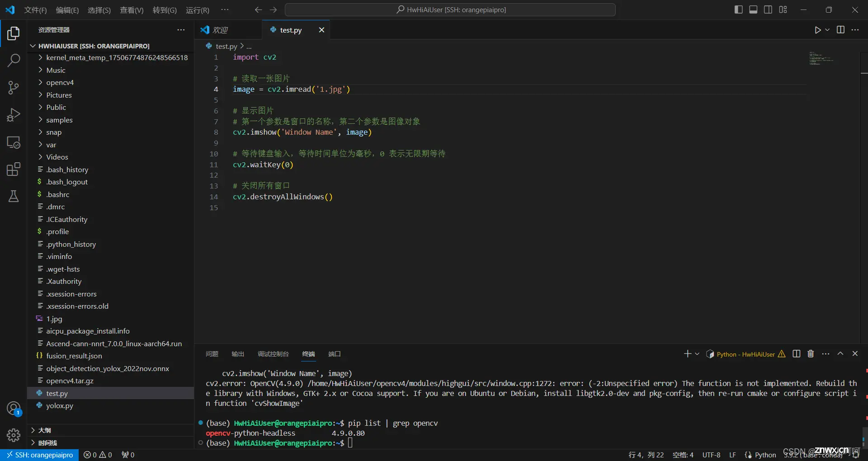Maximize panel size with up chevron
868x461 pixels.
tap(840, 354)
